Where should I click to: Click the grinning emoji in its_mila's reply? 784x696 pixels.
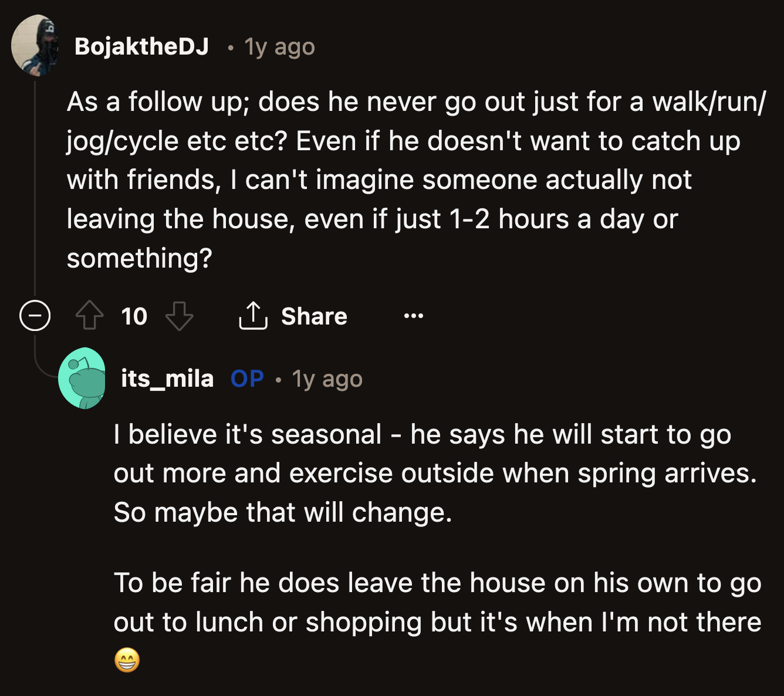pyautogui.click(x=127, y=661)
